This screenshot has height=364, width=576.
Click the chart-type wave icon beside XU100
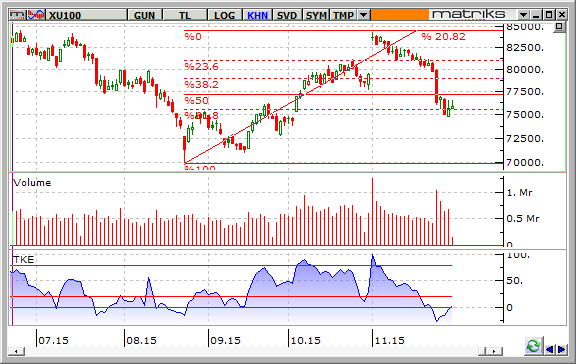(36, 15)
